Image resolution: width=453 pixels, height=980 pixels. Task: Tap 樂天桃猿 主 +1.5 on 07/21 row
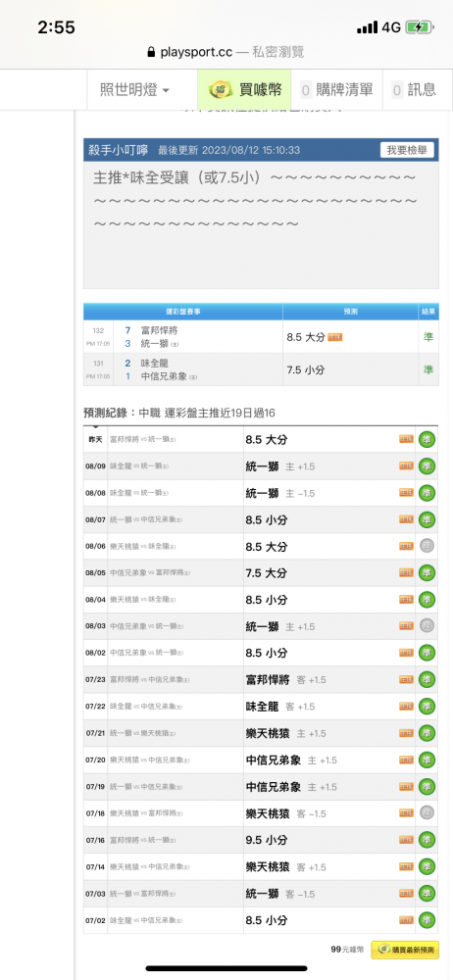[x=285, y=733]
